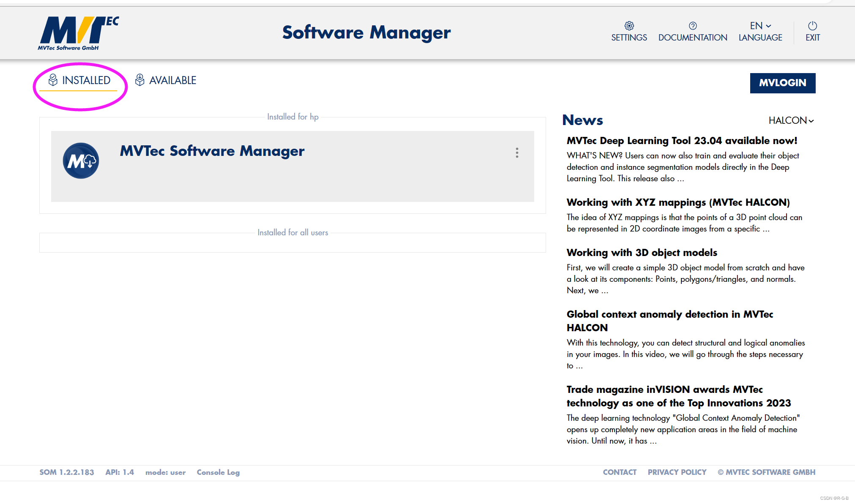Click the MVTec Software Manager product icon
The width and height of the screenshot is (855, 504).
[81, 161]
